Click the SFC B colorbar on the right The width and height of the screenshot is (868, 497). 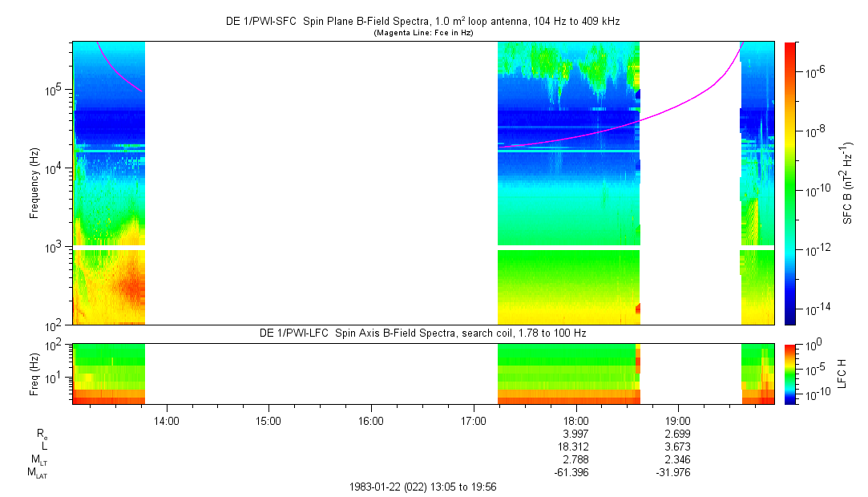(789, 183)
